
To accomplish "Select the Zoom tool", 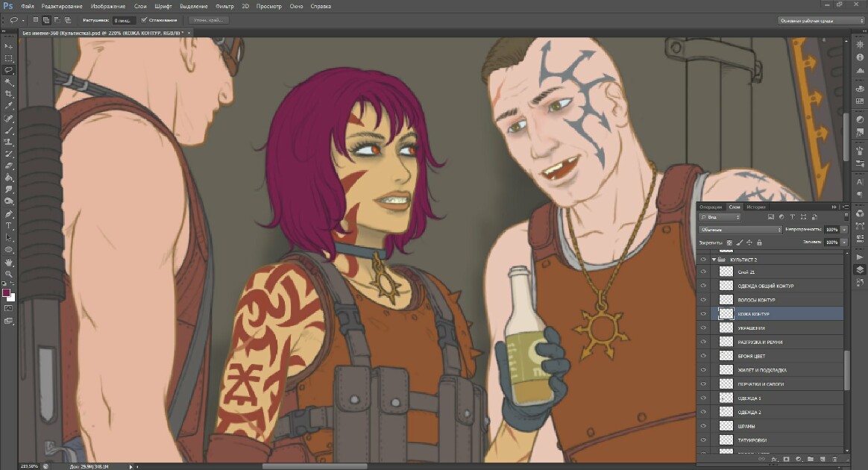I will click(8, 274).
